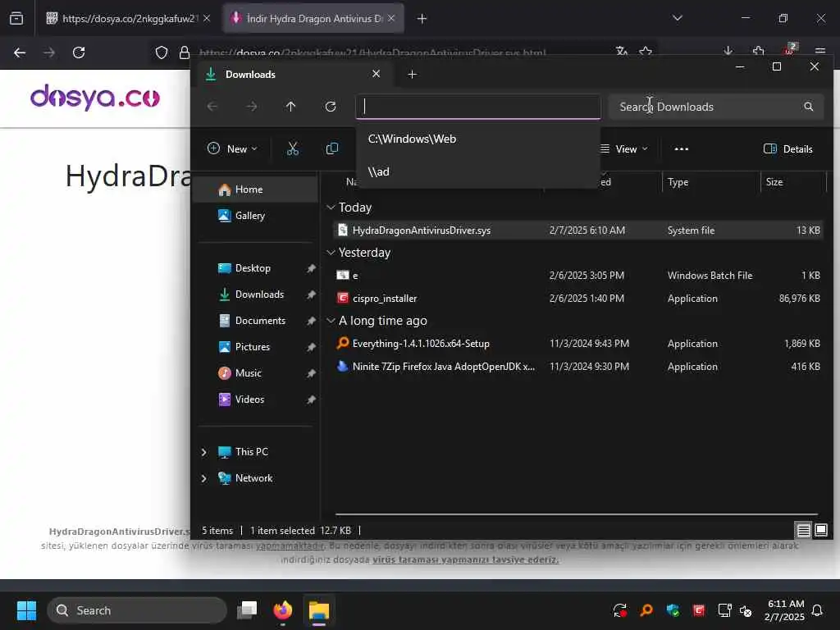840x630 pixels.
Task: Open Home in the navigation pane
Action: tap(255, 189)
